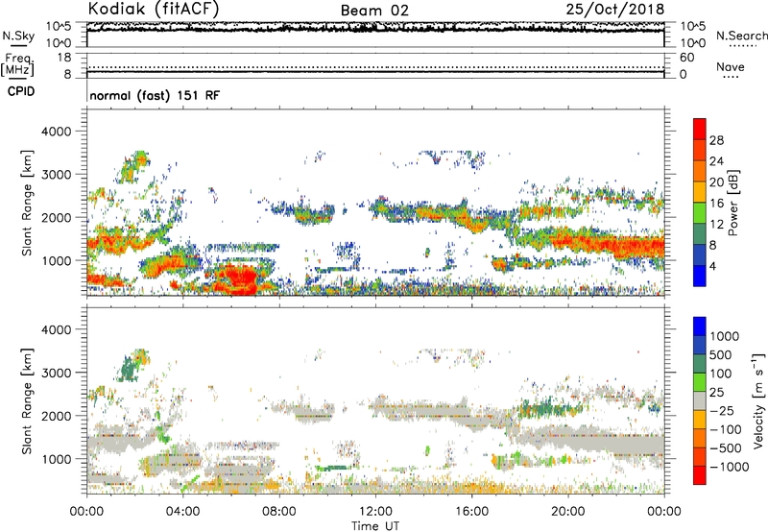Viewport: 768px width, 532px height.
Task: Click the '08:00' time axis tick
Action: click(x=278, y=512)
